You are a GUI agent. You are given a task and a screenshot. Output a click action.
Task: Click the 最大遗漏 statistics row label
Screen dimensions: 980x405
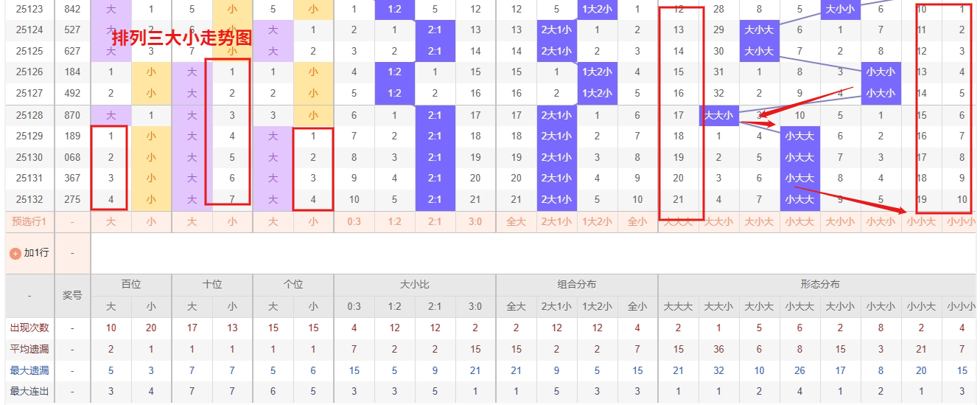[x=29, y=370]
